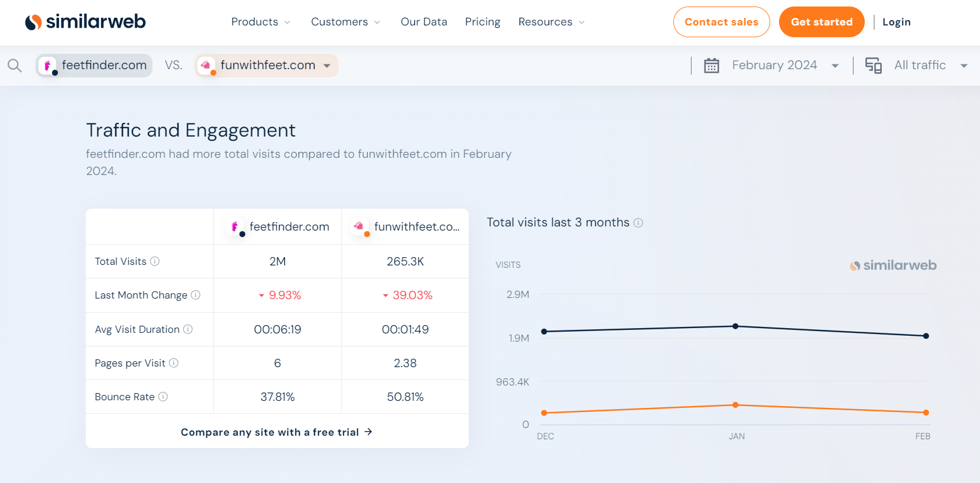This screenshot has height=483, width=980.
Task: Click the calendar icon beside February 2024
Action: coord(712,65)
